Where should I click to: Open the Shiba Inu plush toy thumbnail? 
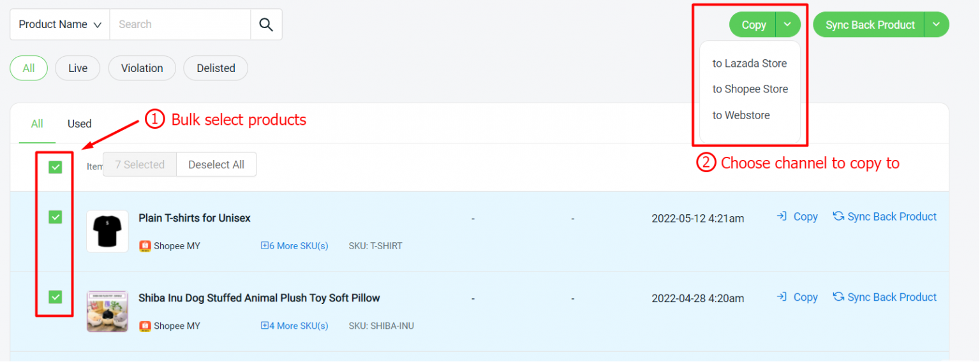[107, 311]
